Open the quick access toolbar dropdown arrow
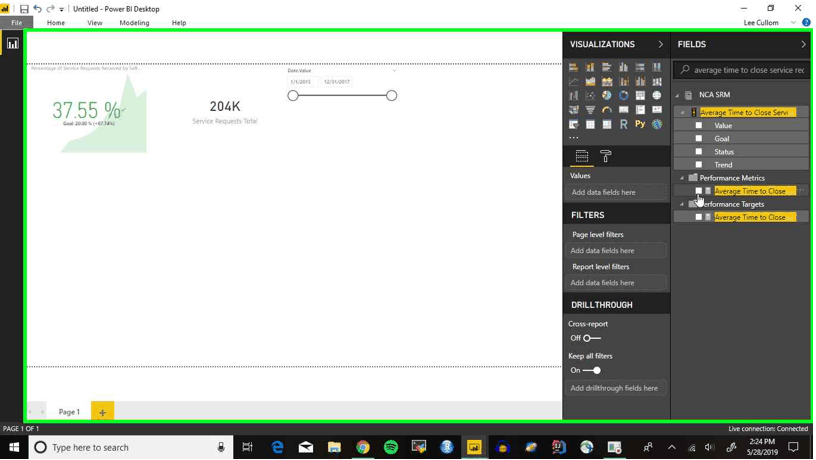This screenshot has width=816, height=460. (61, 9)
